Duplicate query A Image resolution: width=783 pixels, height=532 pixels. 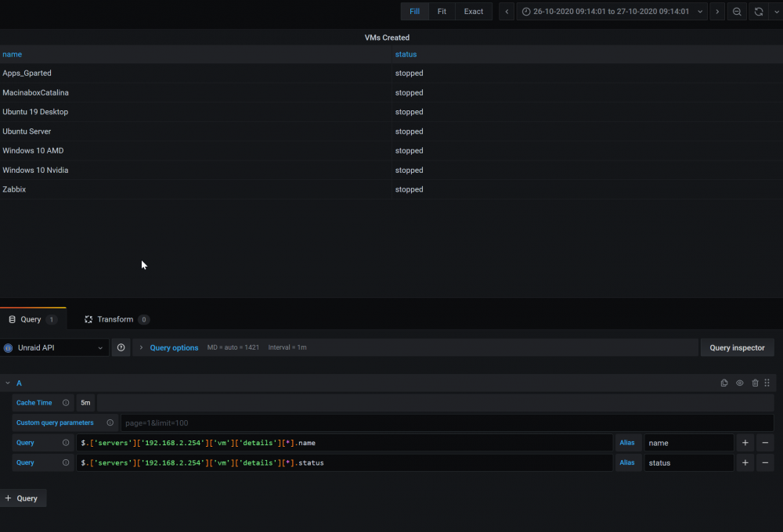[724, 383]
